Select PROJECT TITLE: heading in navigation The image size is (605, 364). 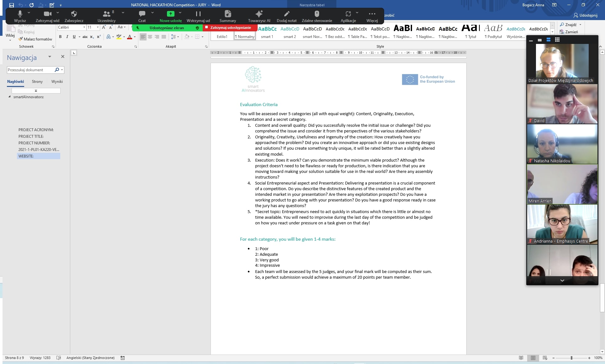[x=31, y=136]
